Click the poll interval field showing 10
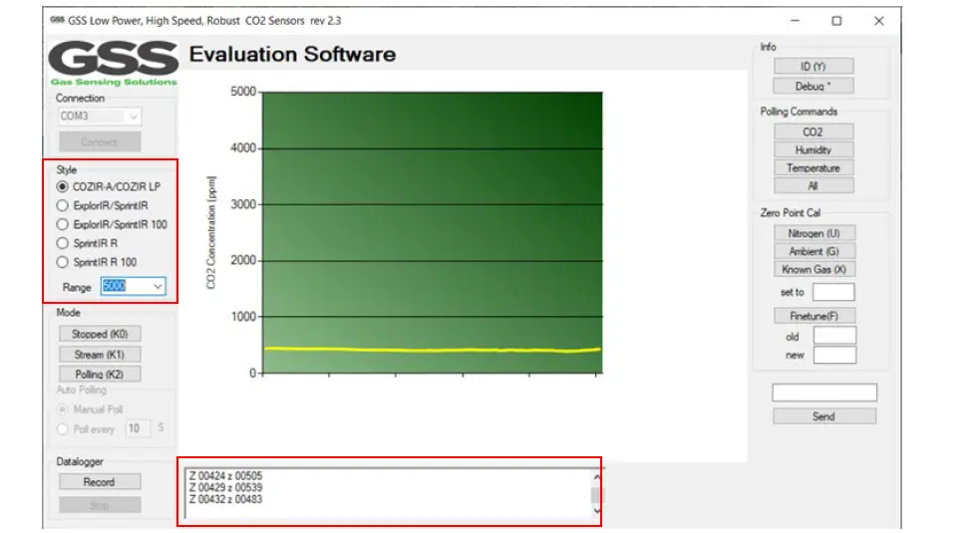 [137, 428]
